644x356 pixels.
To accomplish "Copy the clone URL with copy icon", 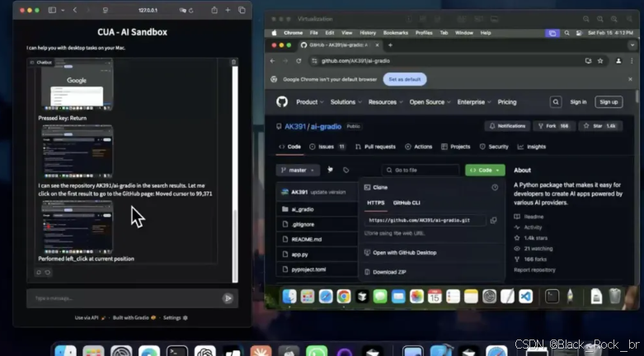I will tap(493, 221).
